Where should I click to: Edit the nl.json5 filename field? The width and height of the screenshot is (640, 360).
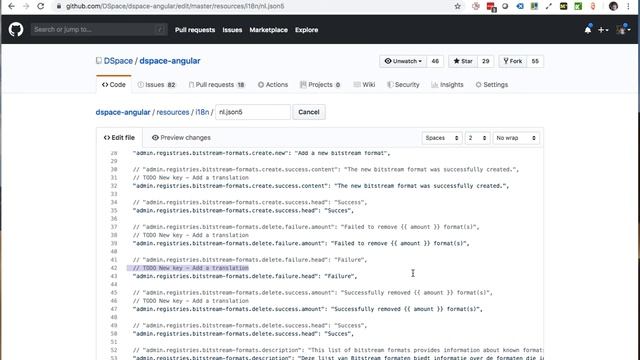(x=253, y=112)
